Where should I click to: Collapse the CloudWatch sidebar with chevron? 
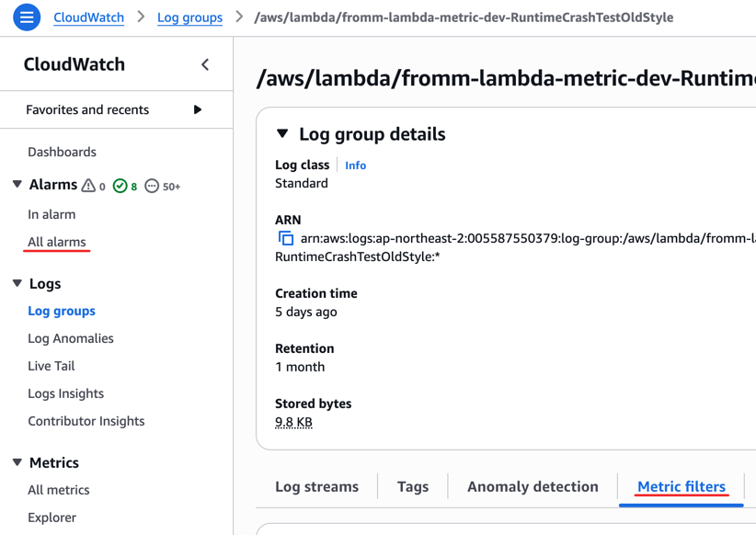pos(205,64)
